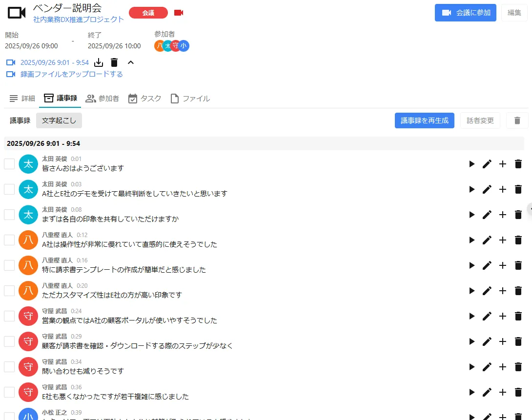Delete the 0:36 E社も悪くなかった line

coord(518,392)
